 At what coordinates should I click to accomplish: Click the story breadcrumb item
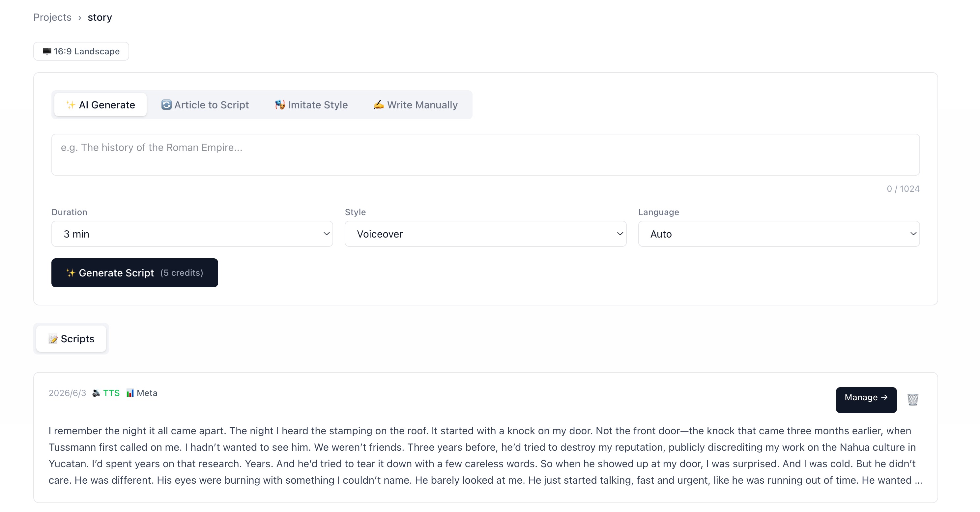(100, 17)
